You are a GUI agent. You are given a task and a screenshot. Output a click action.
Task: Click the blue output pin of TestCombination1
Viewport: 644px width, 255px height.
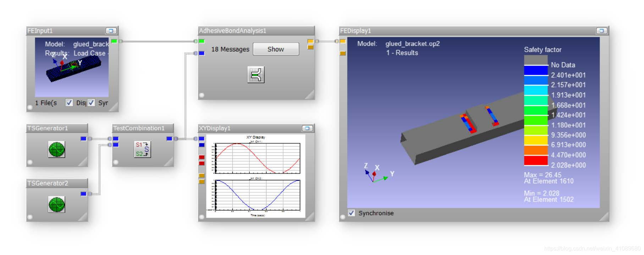(169, 138)
